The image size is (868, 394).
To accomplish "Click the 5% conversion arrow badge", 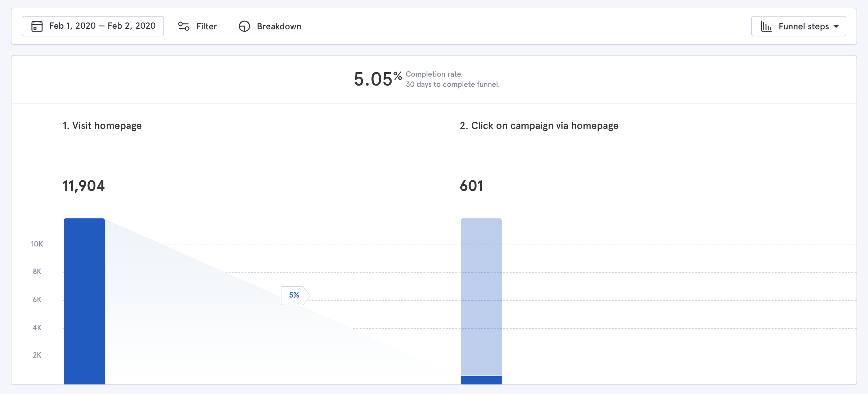I will (x=295, y=295).
